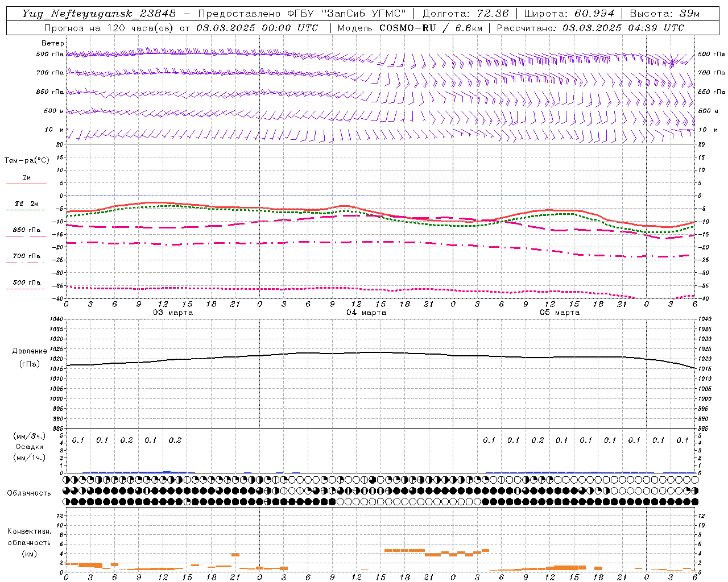The width and height of the screenshot is (728, 582).
Task: Click the Тем-ра(°C) panel label
Action: click(27, 161)
